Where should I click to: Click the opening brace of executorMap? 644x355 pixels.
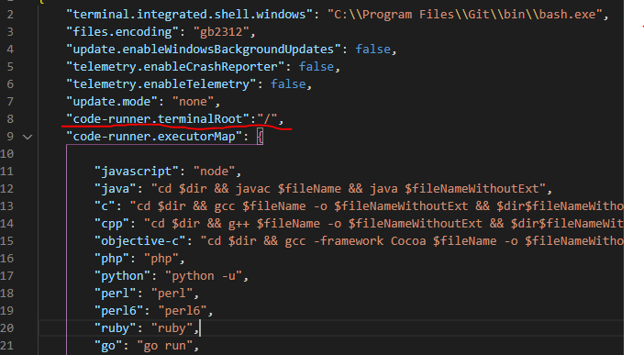(260, 137)
